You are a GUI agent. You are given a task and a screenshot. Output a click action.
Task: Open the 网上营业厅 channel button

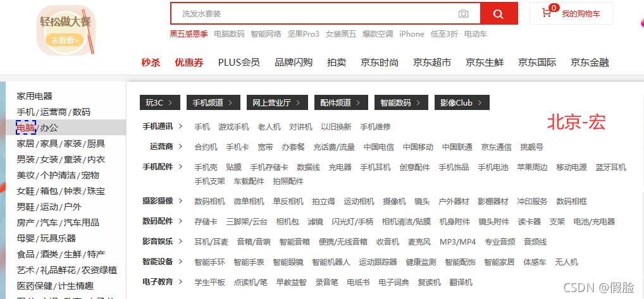click(277, 102)
